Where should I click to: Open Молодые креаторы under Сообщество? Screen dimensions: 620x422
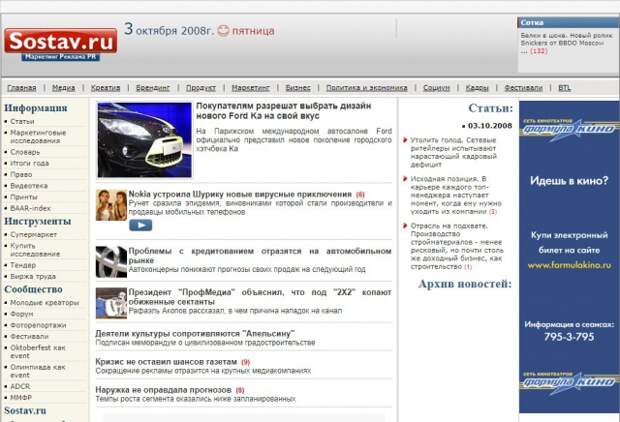point(45,303)
